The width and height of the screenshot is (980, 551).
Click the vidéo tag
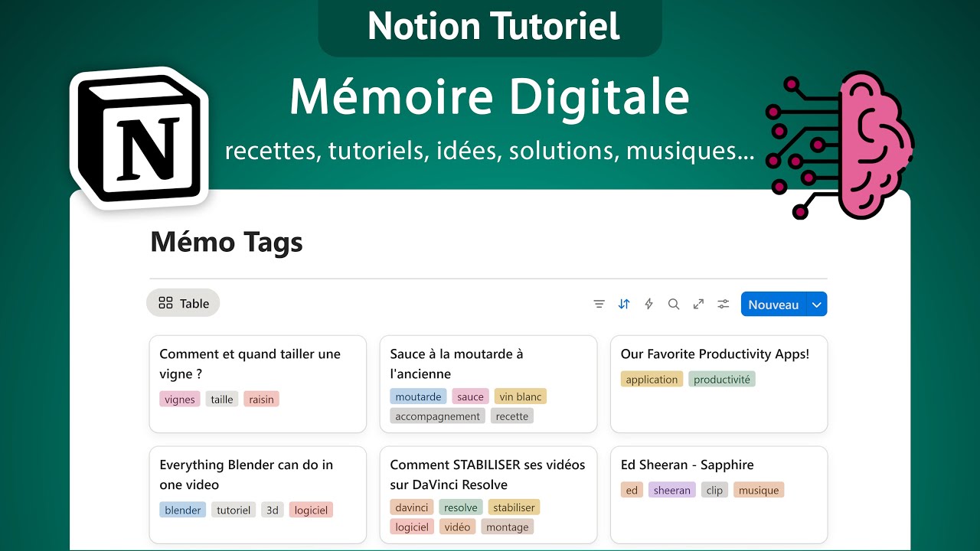point(458,527)
